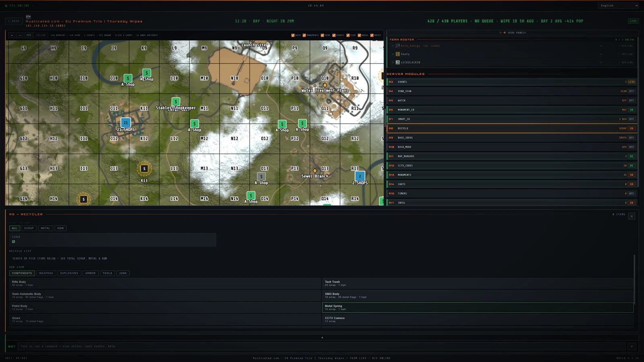644x362 pixels.
Task: Toggle the VEND map layer checkbox
Action: click(x=322, y=35)
